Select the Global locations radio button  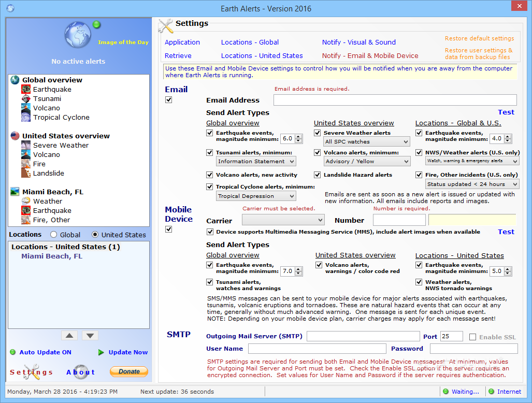pyautogui.click(x=53, y=235)
